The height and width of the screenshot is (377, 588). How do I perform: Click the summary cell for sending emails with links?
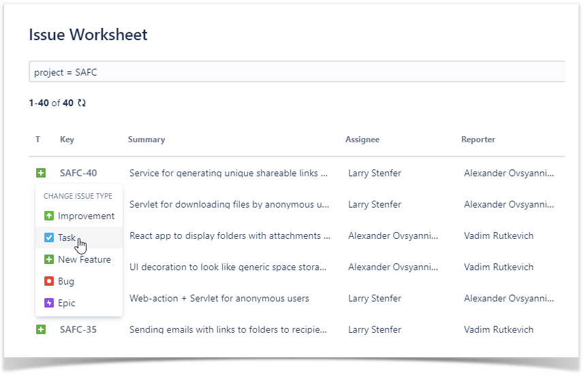(228, 330)
